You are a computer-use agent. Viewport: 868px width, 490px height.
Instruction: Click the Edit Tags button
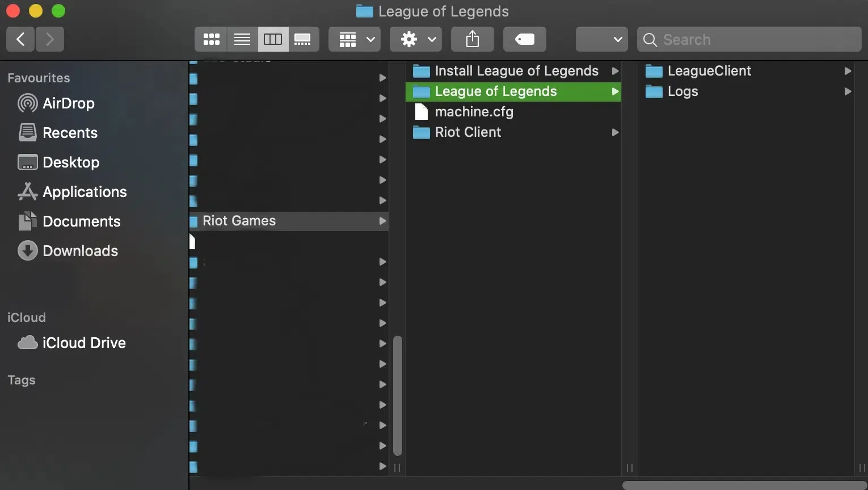point(525,39)
